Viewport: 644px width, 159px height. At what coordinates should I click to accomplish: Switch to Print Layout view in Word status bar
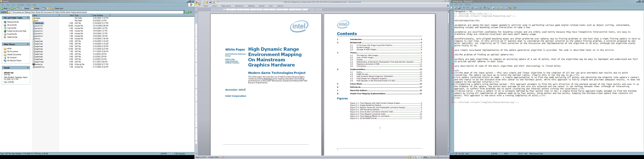click(x=410, y=157)
